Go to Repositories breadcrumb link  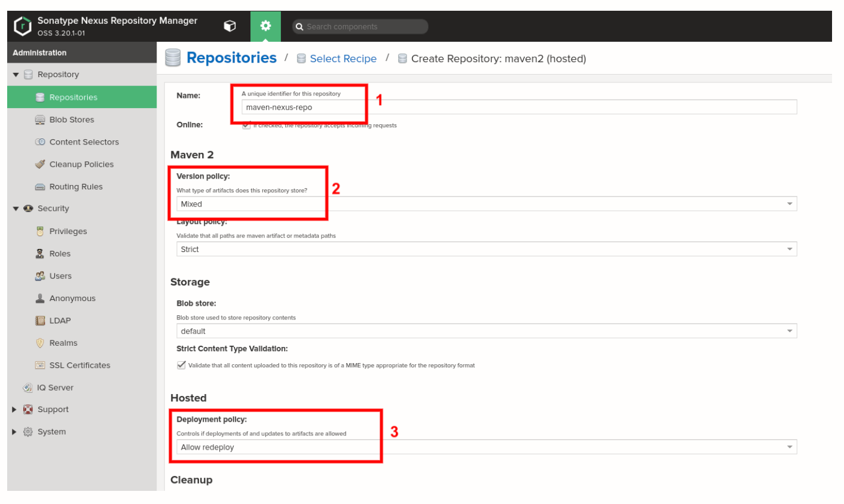(x=231, y=58)
